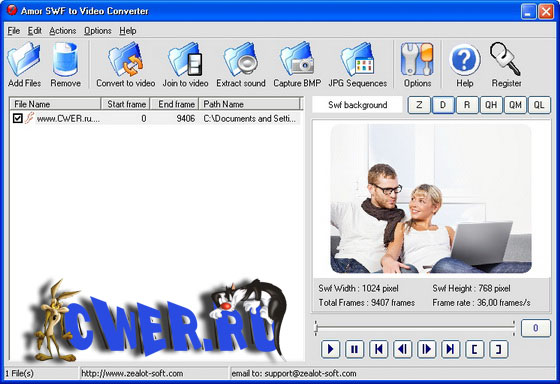This screenshot has height=384, width=560.
Task: Minimize the Amor SWF Converter window
Action: 528,11
